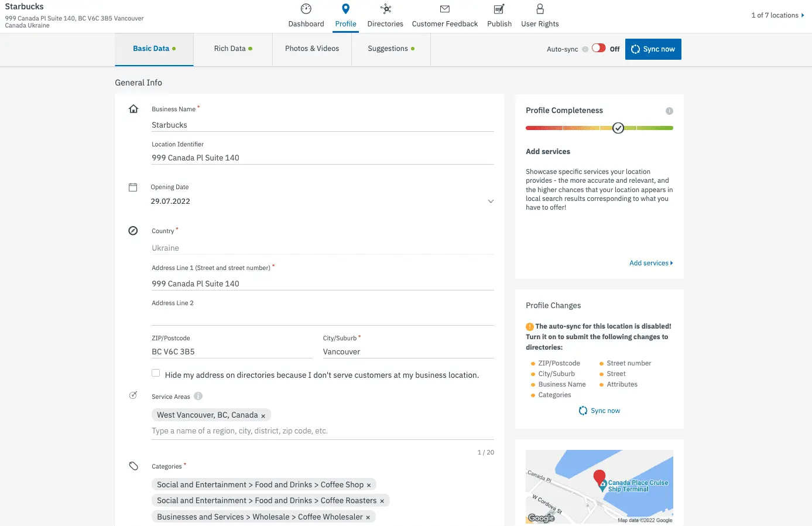Click the Coffee Shop category tag
The image size is (812, 526).
coord(264,485)
